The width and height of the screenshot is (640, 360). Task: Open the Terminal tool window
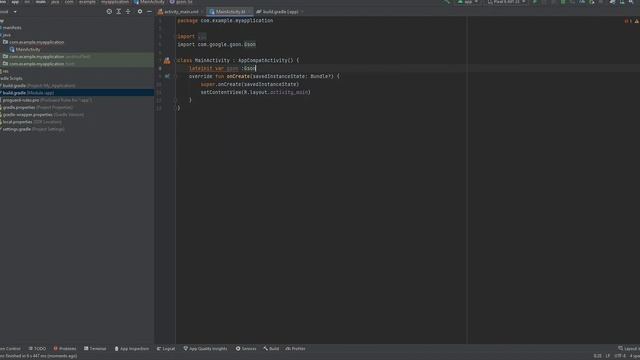(95, 349)
